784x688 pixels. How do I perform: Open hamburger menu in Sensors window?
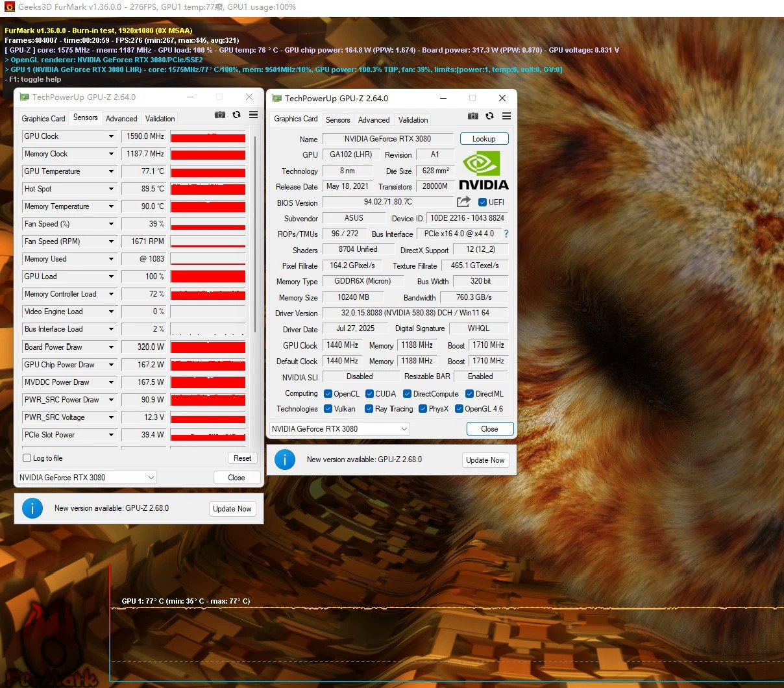tap(254, 115)
